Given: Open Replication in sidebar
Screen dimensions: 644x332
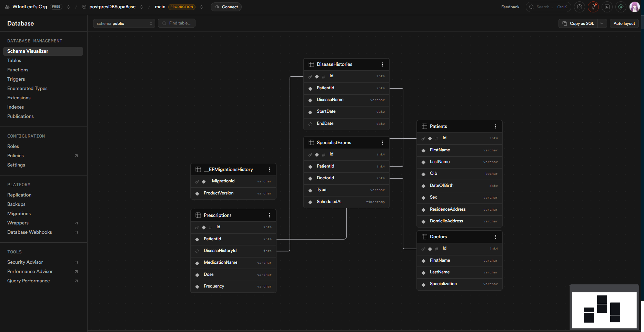Looking at the screenshot, I should point(19,195).
